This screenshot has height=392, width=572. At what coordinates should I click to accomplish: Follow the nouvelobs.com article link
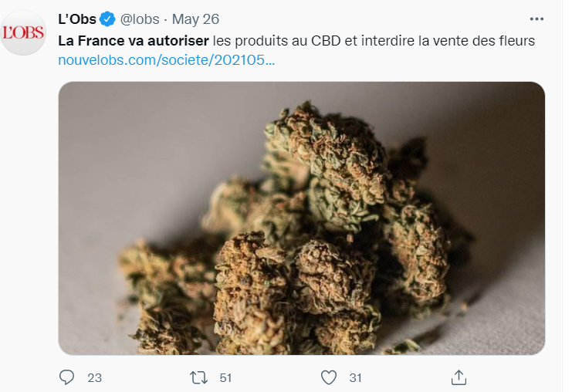click(166, 60)
